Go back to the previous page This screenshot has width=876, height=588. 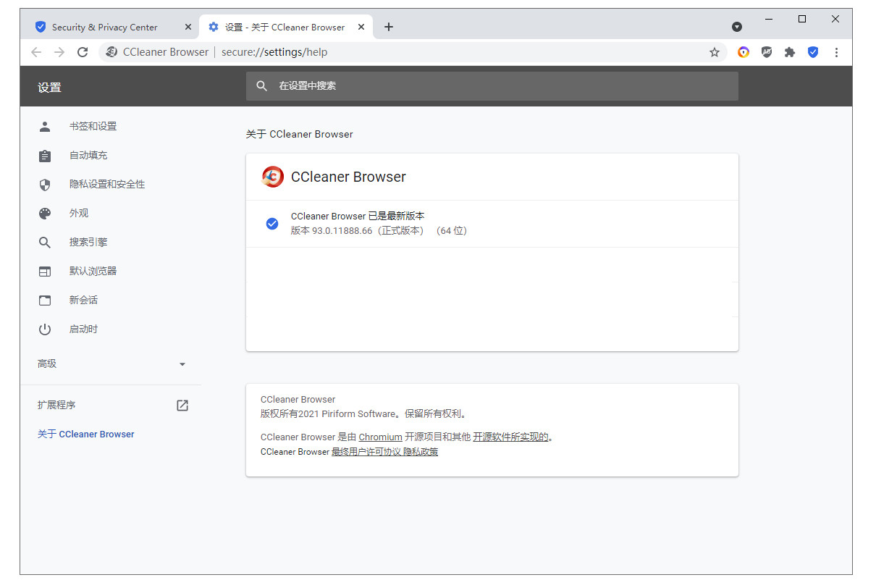(36, 52)
